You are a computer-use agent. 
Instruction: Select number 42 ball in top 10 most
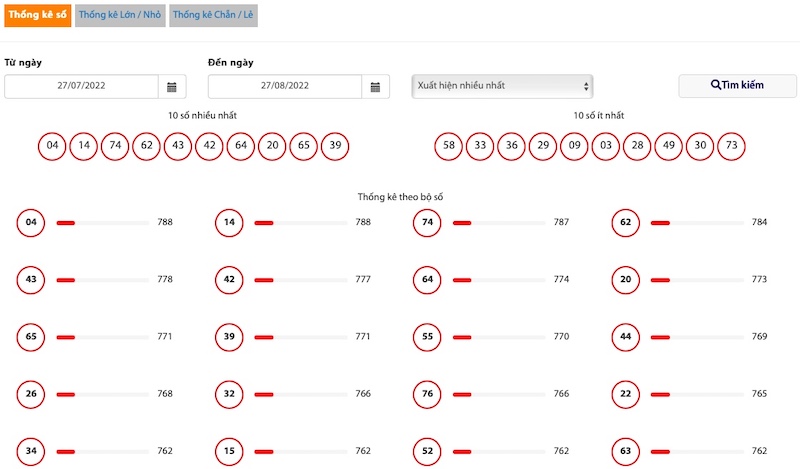tap(209, 146)
